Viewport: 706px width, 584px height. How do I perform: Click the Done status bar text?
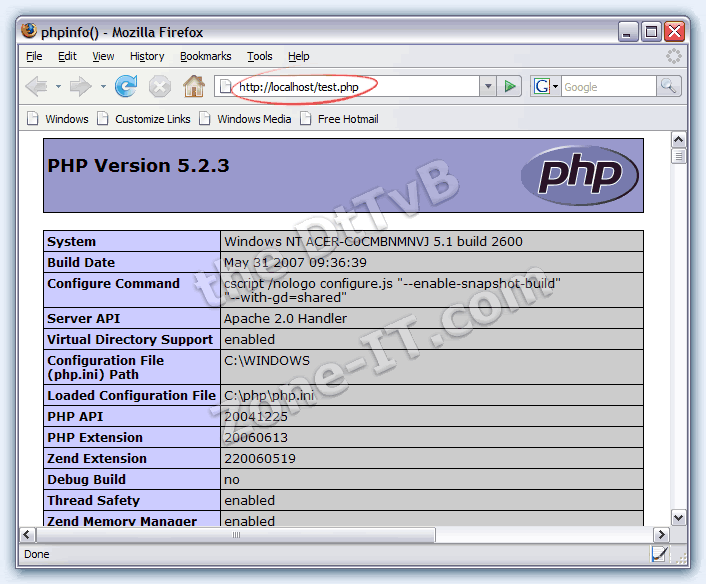point(36,554)
